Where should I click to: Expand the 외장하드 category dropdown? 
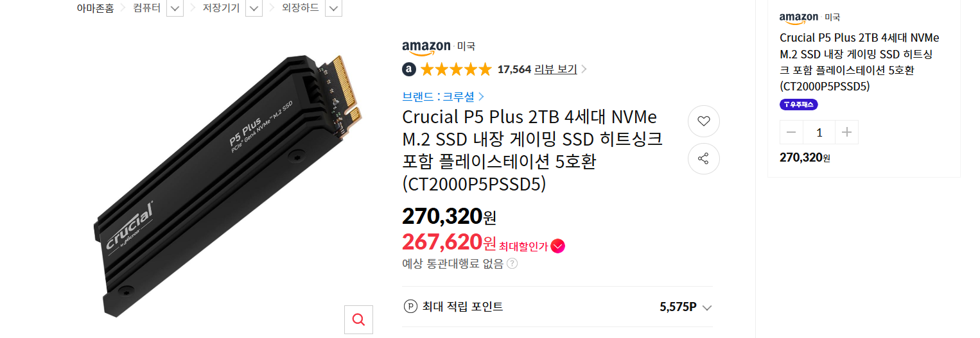tap(333, 8)
